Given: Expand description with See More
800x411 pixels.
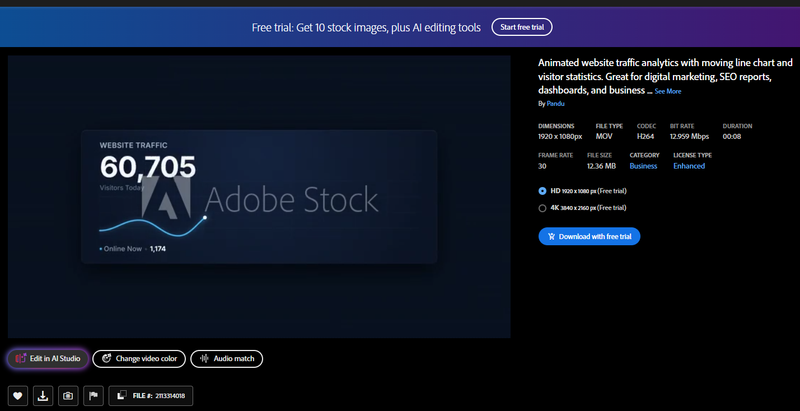Looking at the screenshot, I should (668, 91).
